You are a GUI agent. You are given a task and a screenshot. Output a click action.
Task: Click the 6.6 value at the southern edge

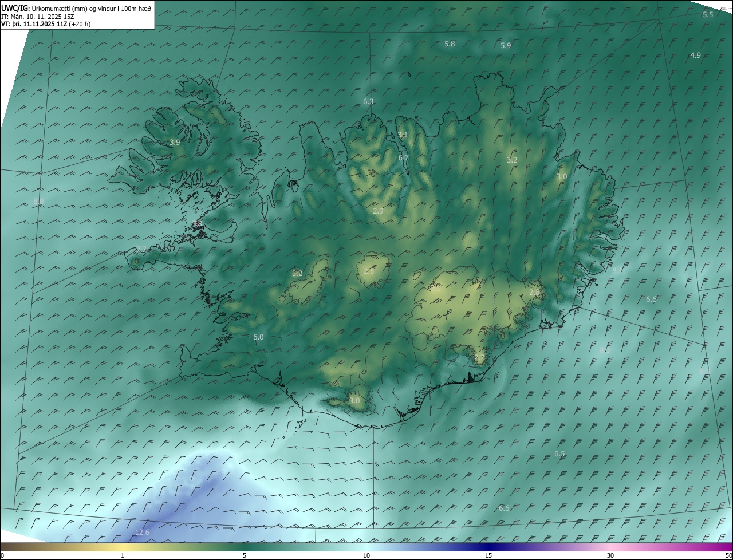coord(504,508)
